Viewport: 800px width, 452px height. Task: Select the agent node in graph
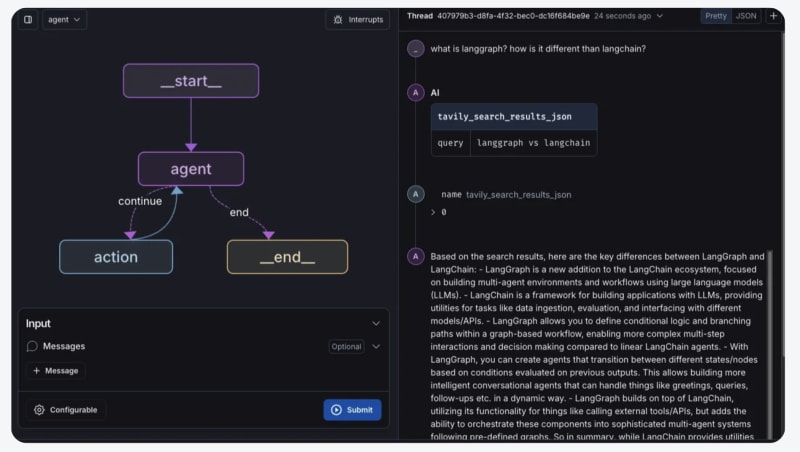coord(190,169)
